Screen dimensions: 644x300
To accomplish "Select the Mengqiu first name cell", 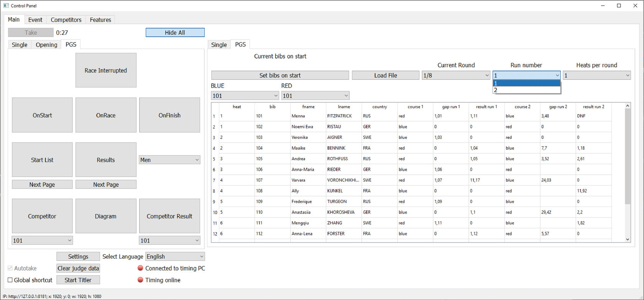I will (x=308, y=223).
